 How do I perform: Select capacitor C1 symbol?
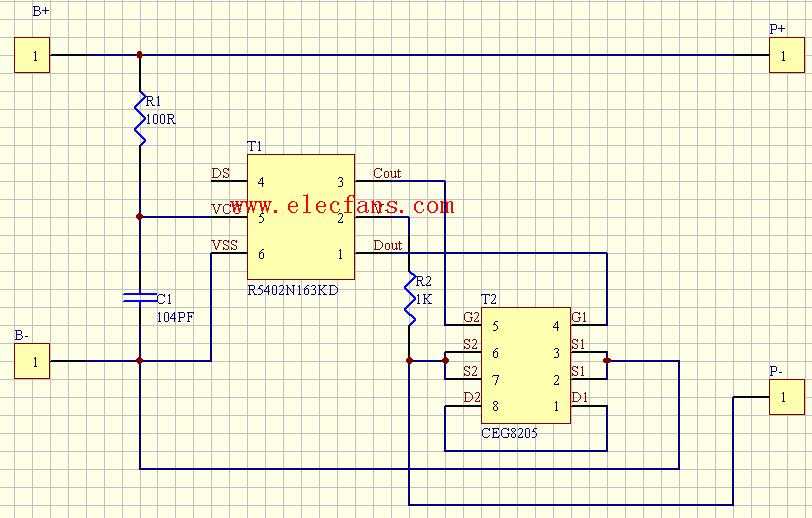point(140,297)
